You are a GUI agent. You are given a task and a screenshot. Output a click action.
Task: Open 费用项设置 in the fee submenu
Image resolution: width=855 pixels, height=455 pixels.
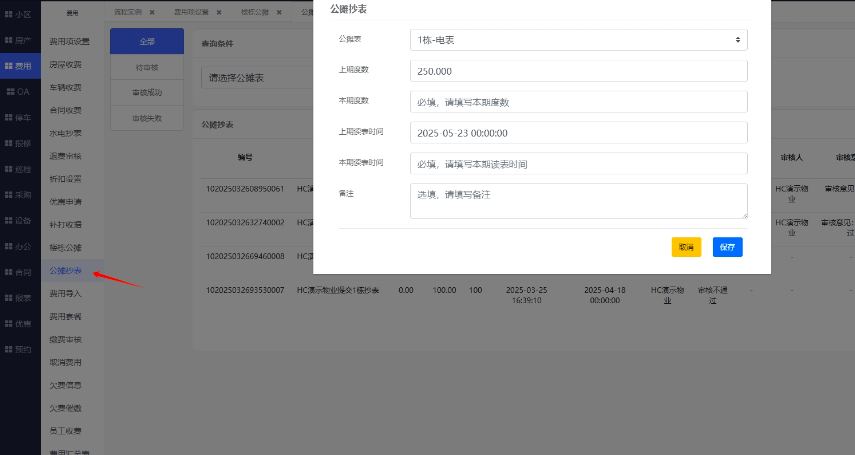click(x=69, y=41)
